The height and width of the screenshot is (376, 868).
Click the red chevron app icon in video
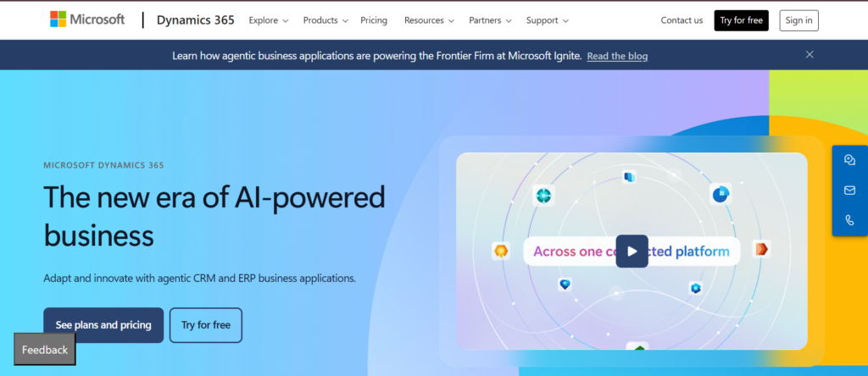coord(761,249)
